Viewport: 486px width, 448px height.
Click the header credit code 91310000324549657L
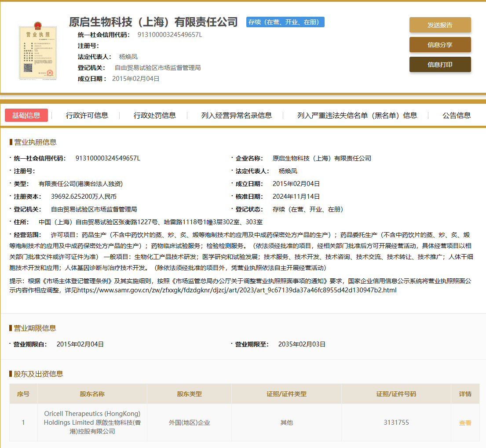170,35
